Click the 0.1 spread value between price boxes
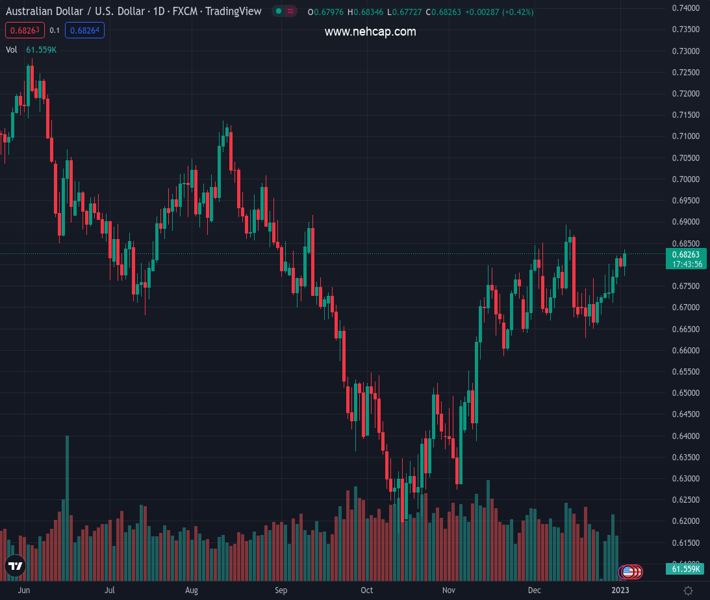710x600 pixels. pos(55,30)
